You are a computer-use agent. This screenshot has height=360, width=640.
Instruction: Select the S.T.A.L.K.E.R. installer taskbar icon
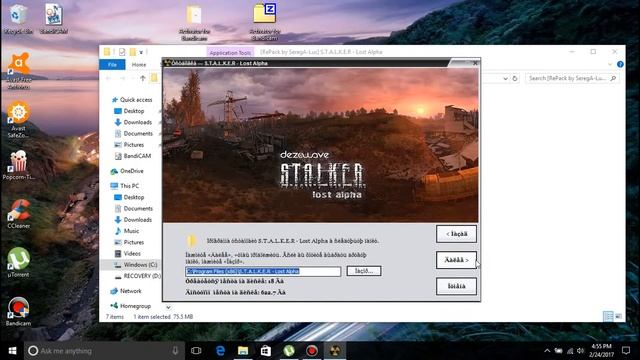[x=335, y=351]
